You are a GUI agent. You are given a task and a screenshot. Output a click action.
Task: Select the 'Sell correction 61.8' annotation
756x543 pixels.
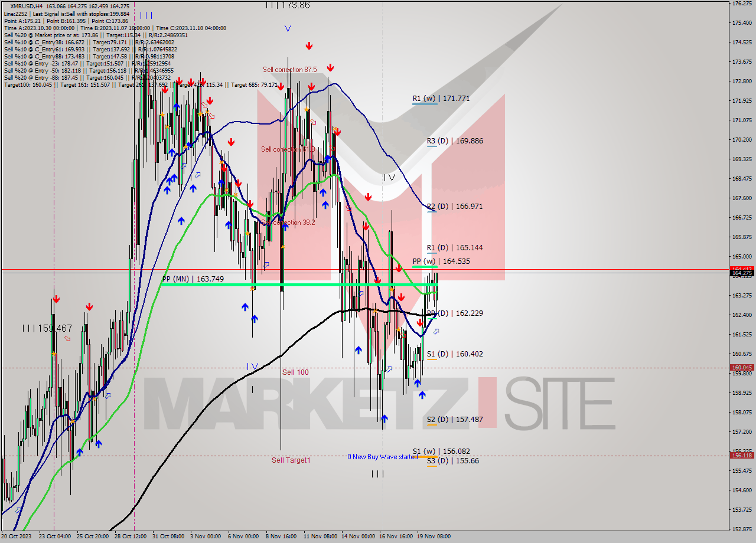coord(288,149)
